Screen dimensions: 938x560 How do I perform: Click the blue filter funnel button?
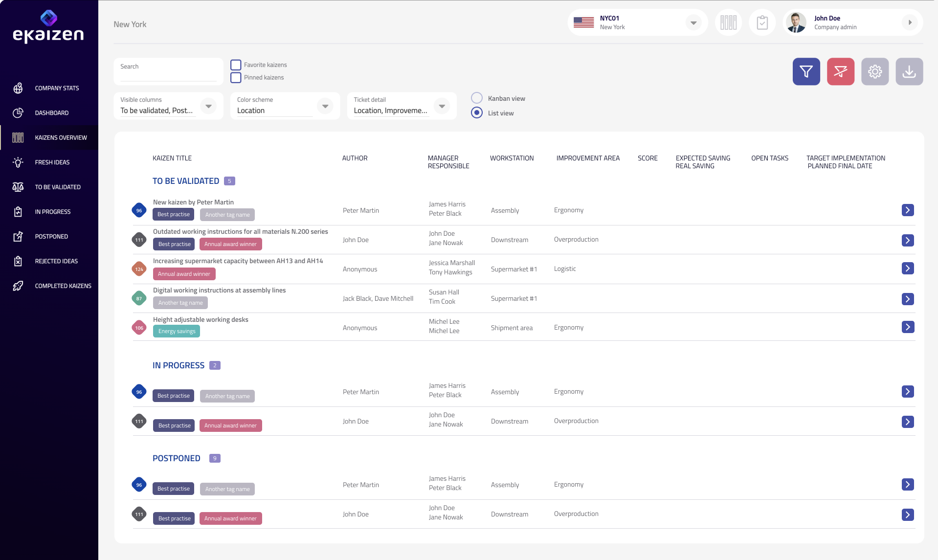tap(806, 72)
